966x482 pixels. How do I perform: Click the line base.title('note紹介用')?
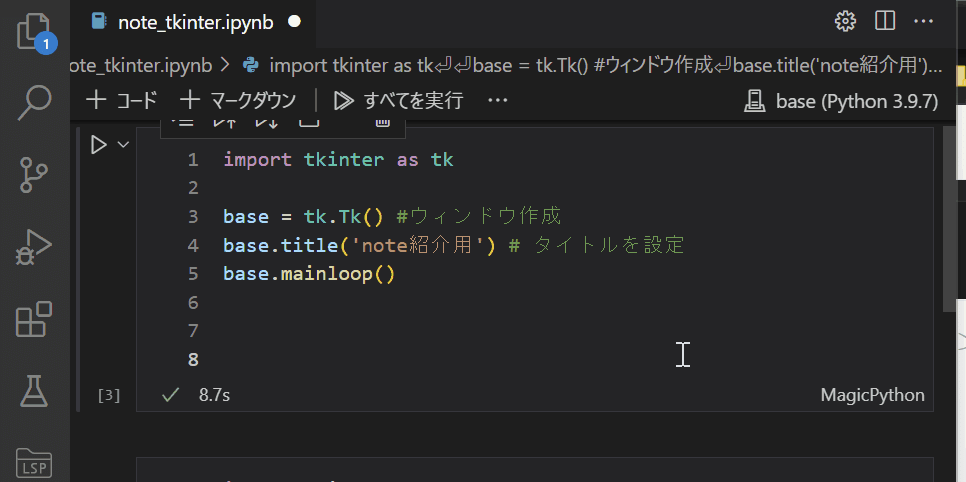pos(359,245)
